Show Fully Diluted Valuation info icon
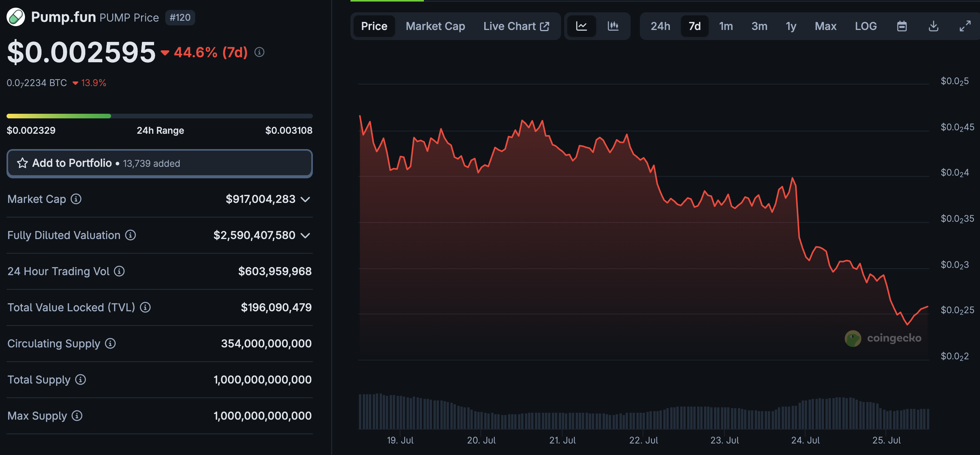 (131, 235)
